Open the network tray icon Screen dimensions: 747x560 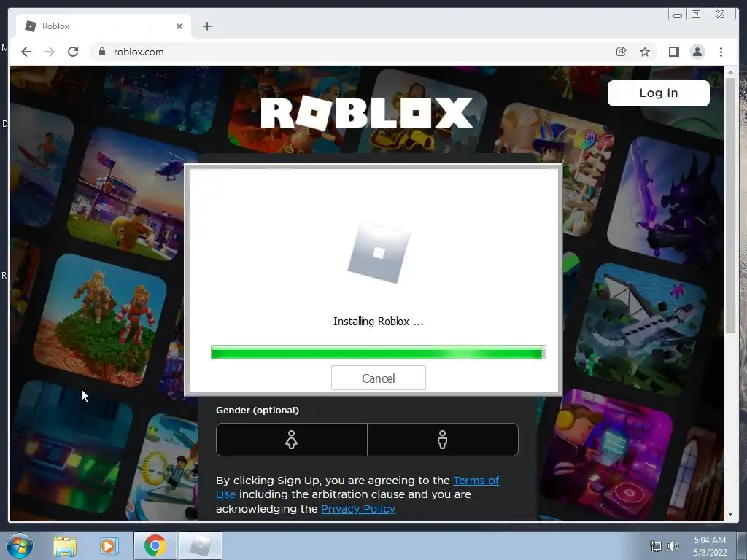pos(656,546)
